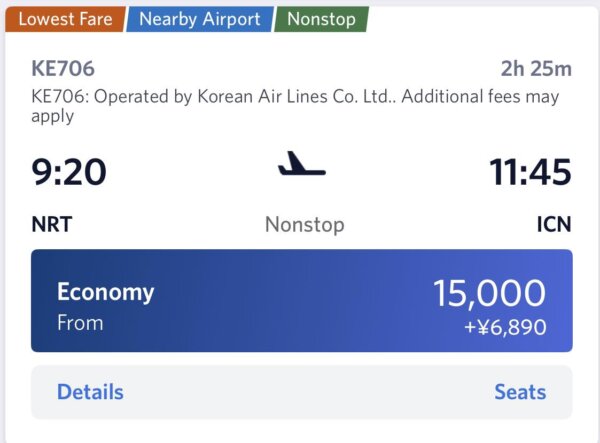Click the NRT departure airport code
Viewport: 600px width, 443px height.
point(54,224)
